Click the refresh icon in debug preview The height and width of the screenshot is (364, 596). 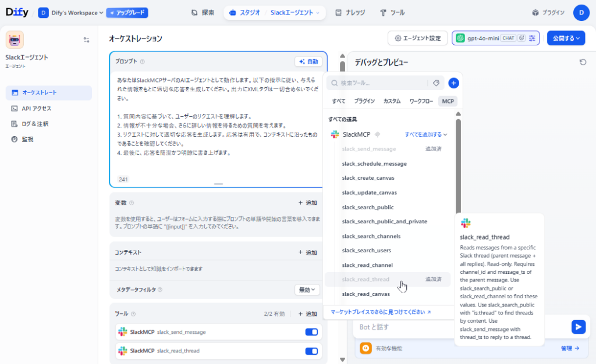pyautogui.click(x=583, y=62)
